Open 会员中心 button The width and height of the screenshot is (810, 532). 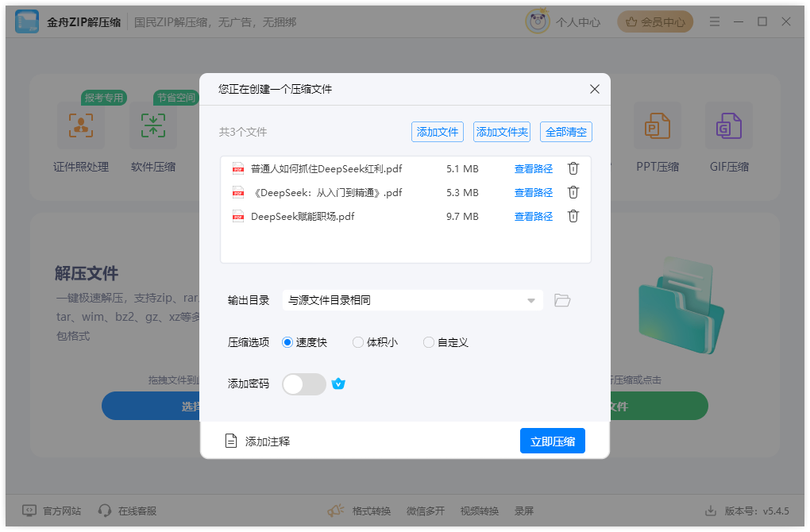pyautogui.click(x=655, y=21)
